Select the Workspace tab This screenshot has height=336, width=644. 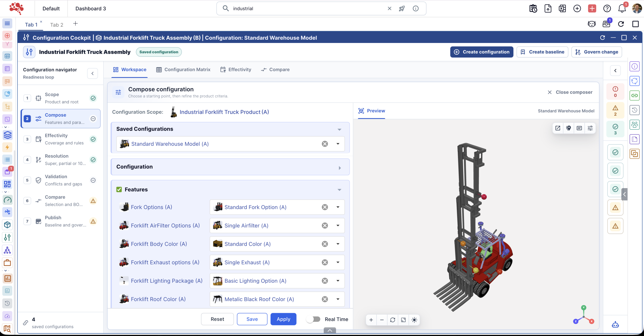tap(130, 70)
